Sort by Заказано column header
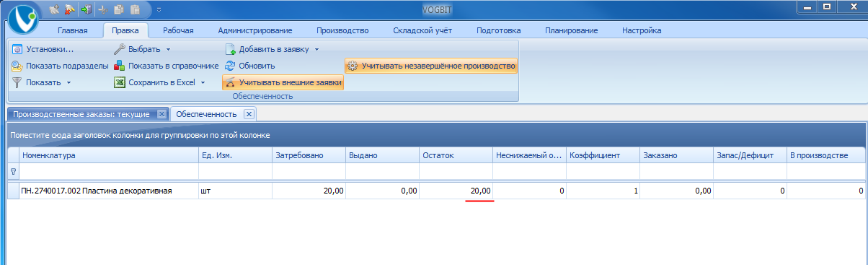 tap(676, 155)
